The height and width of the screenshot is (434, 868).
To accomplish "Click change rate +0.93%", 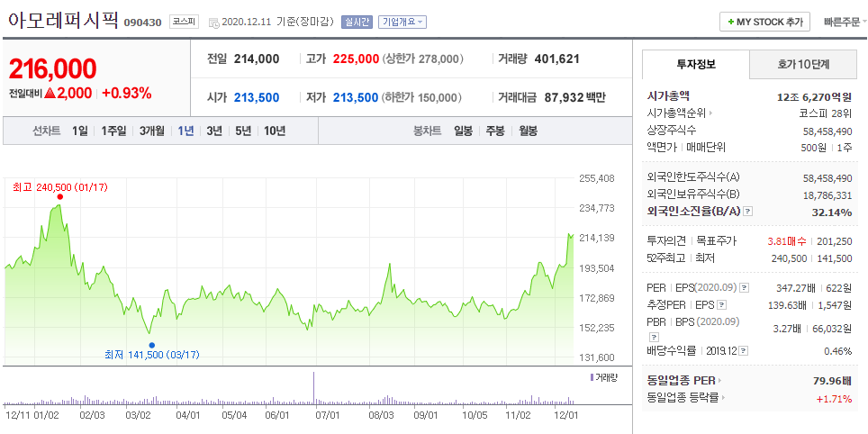I will (127, 94).
